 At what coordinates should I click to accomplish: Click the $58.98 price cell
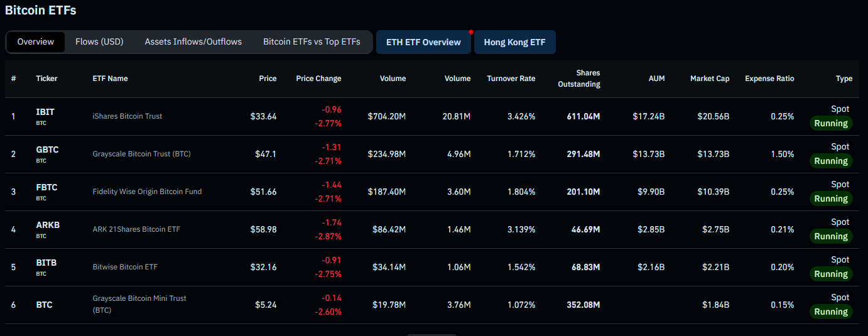(263, 229)
